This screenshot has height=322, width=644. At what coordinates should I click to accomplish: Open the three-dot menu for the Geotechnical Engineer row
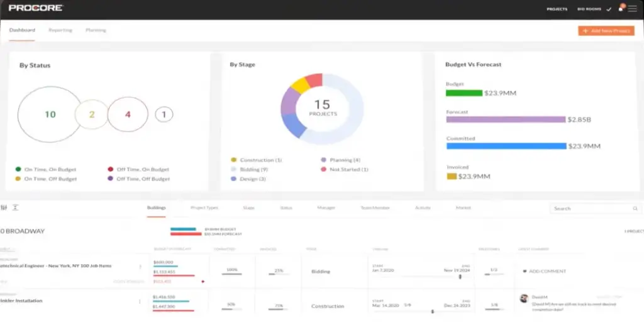140,267
